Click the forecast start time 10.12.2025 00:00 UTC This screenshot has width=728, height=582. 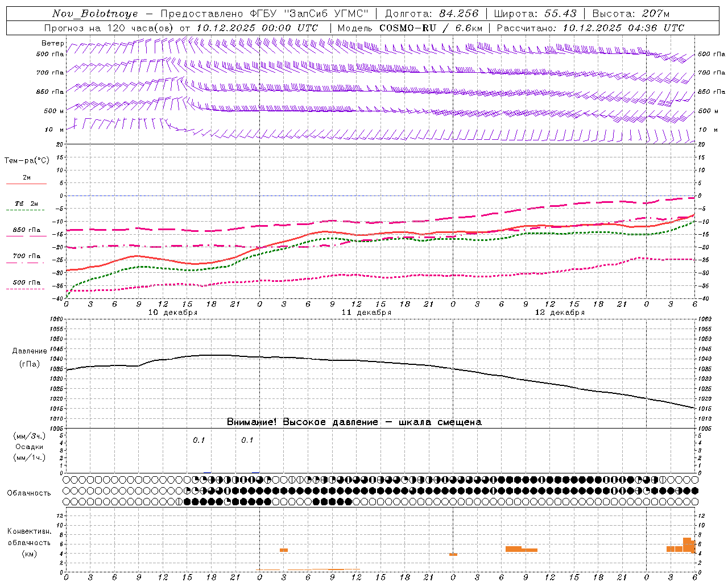tap(257, 28)
